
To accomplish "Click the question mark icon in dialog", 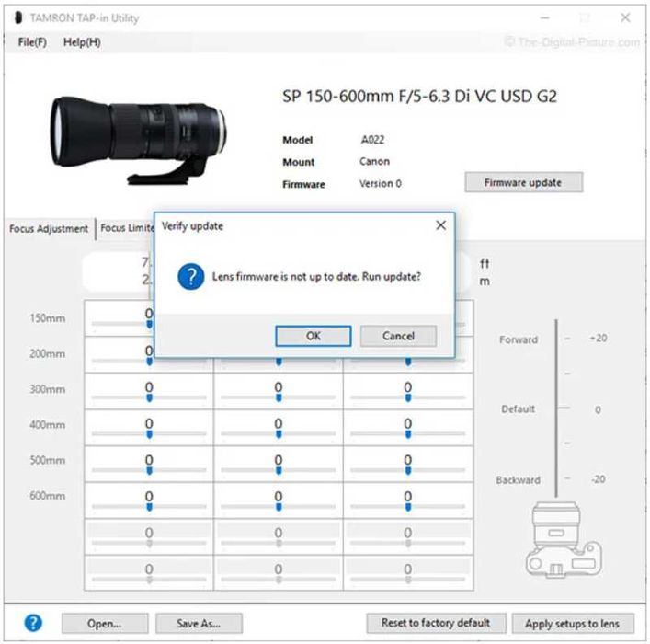I will click(190, 276).
